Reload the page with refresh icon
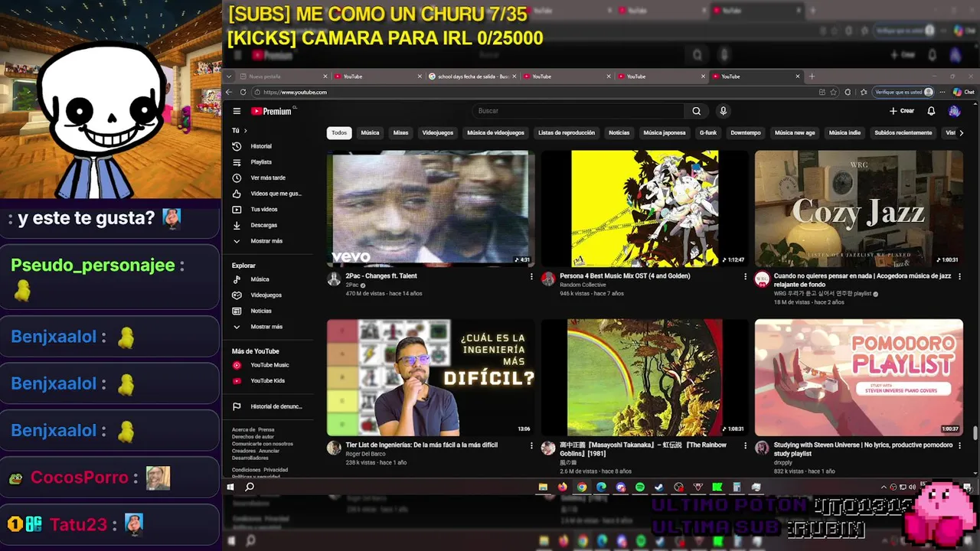 coord(243,92)
